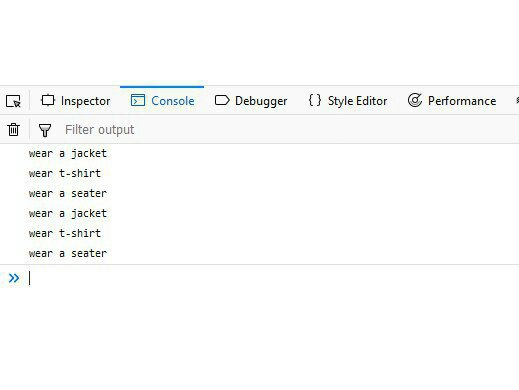This screenshot has height=390, width=519.
Task: Click the Performance tab's gauge icon
Action: 415,100
